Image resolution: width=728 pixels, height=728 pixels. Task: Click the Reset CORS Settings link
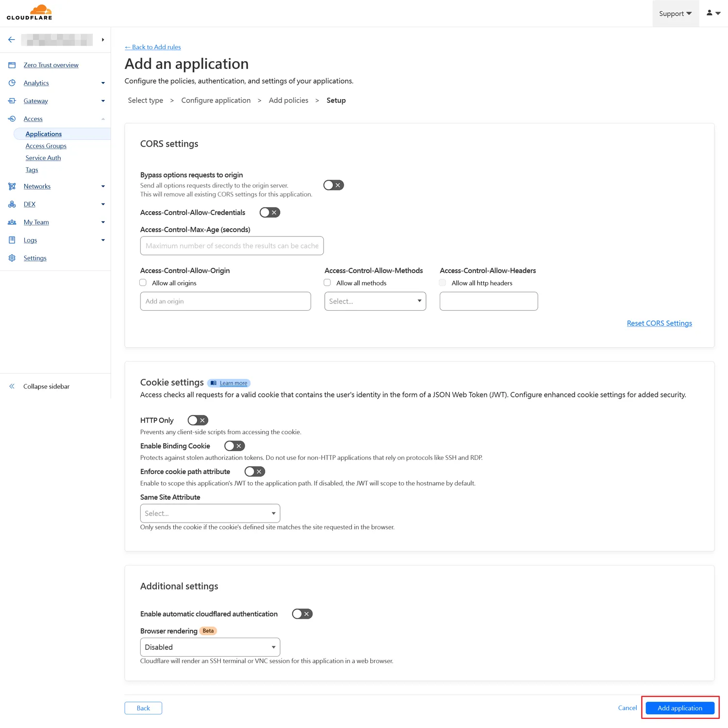tap(659, 323)
